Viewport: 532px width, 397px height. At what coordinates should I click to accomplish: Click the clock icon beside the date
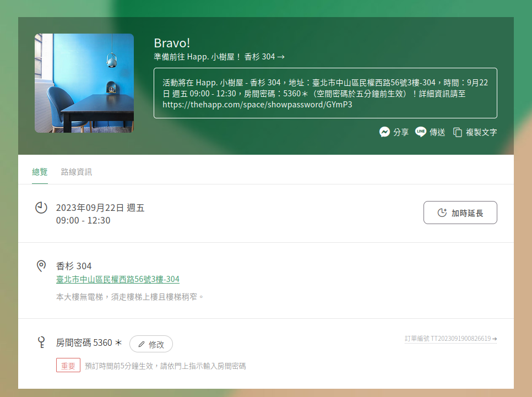(x=41, y=208)
